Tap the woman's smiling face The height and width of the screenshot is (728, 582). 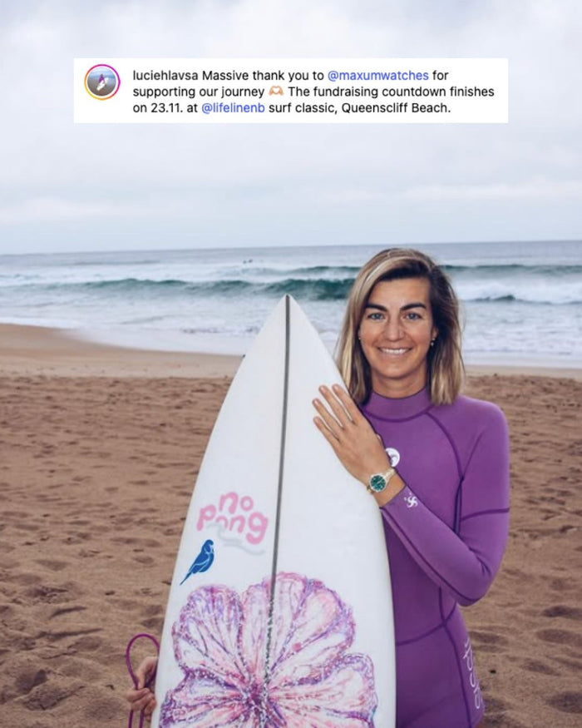click(x=396, y=329)
